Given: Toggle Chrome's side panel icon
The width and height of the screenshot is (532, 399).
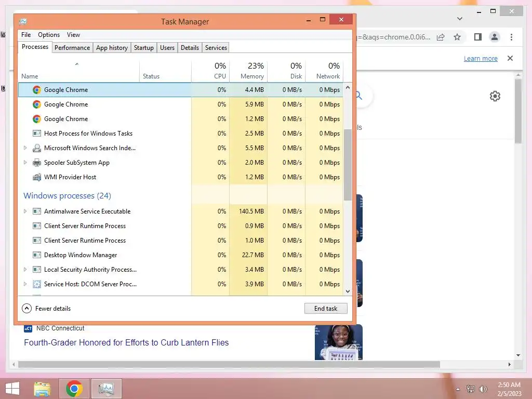Looking at the screenshot, I should click(478, 37).
